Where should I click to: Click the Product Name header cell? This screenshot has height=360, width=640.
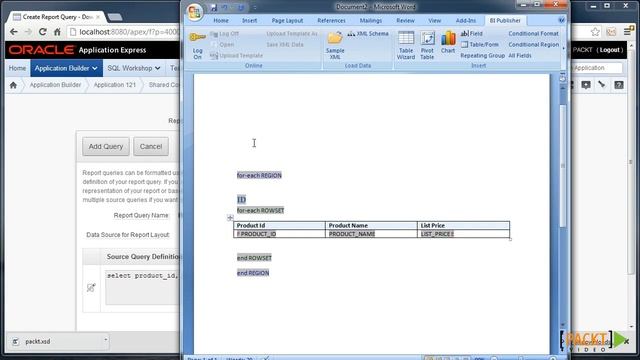(x=371, y=225)
